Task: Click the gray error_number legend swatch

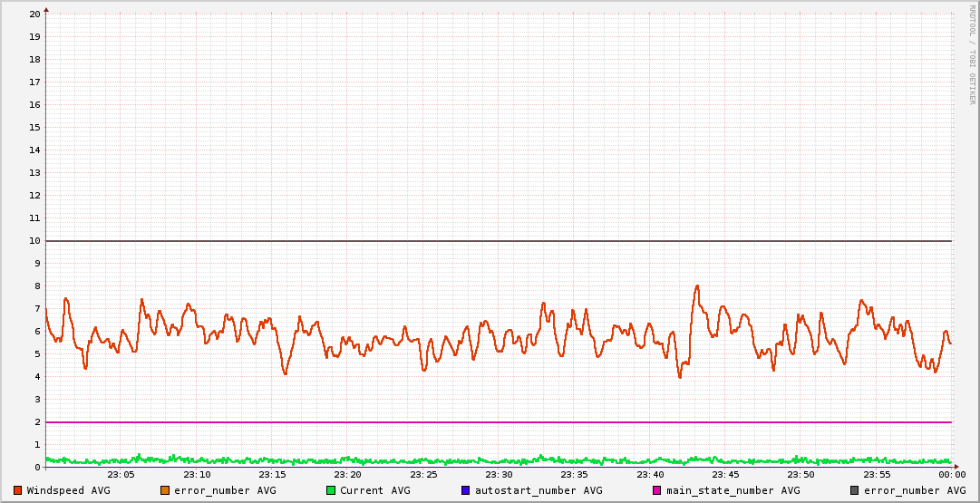Action: click(854, 490)
